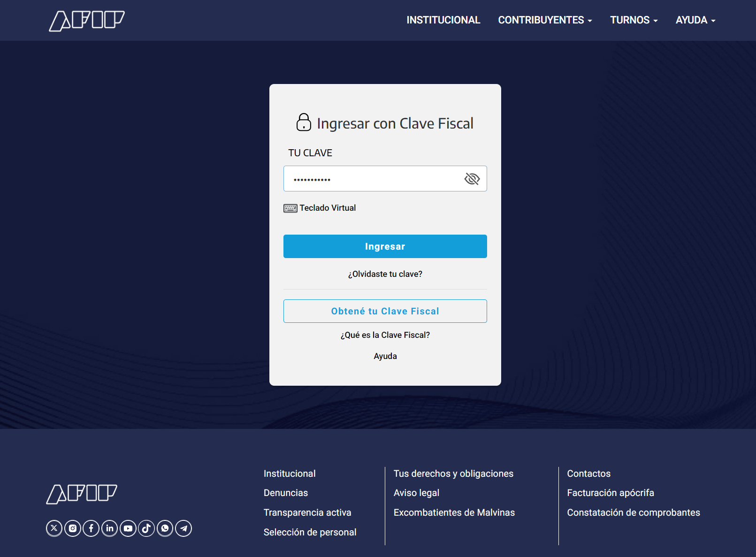Open the TikTok social icon
756x557 pixels.
(146, 528)
